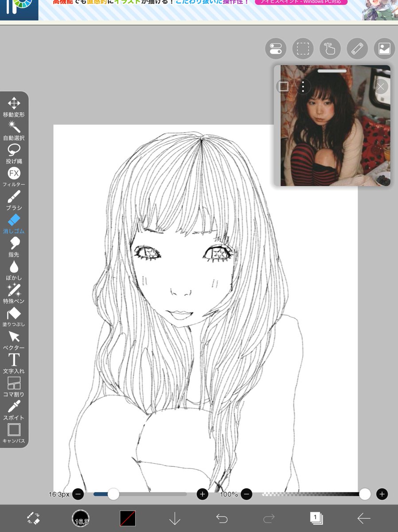Select the ベクター vector tool
398x532 pixels.
pos(14,340)
